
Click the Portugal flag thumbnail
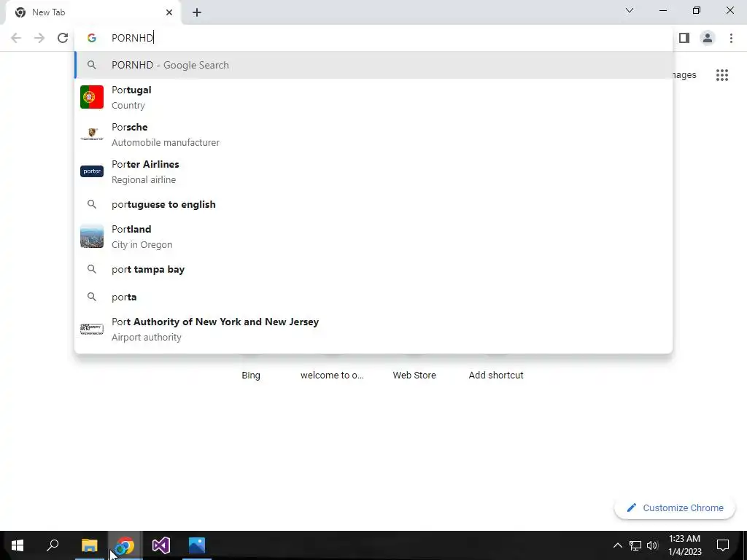(92, 97)
